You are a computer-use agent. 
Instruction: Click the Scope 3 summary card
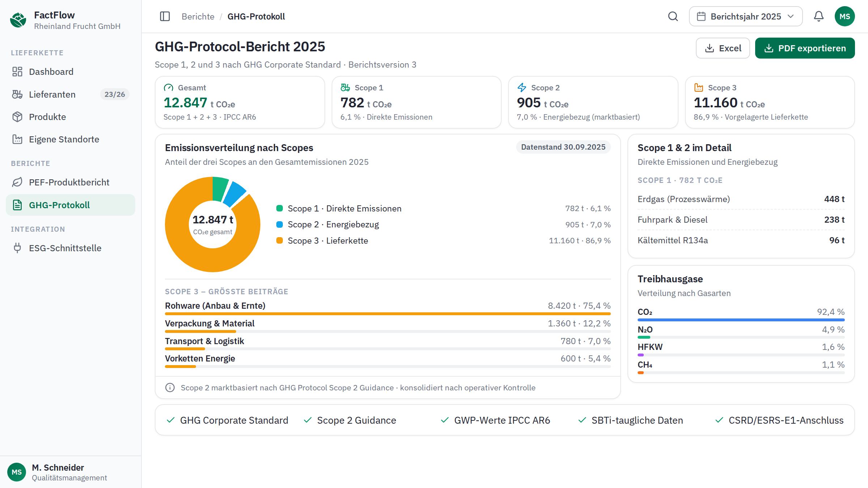(770, 102)
